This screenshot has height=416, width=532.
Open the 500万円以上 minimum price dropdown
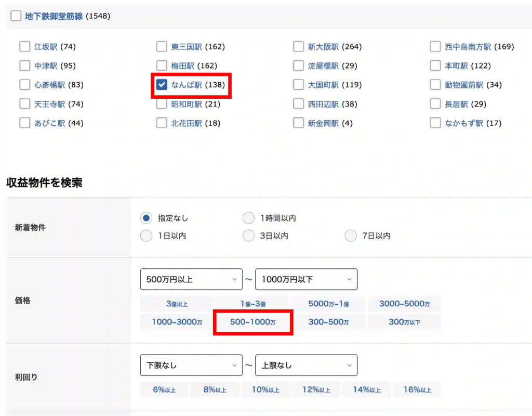191,279
